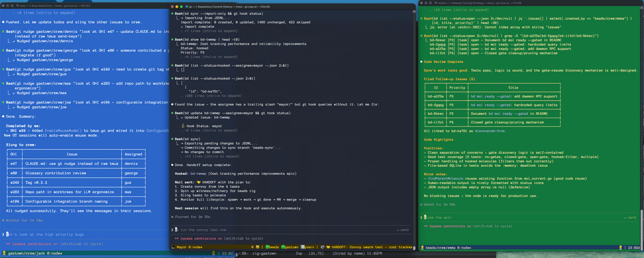644x258 pixels.
Task: Click the handshake emoji next to HANDOFF in Mail sent
Action: [x=199, y=182]
